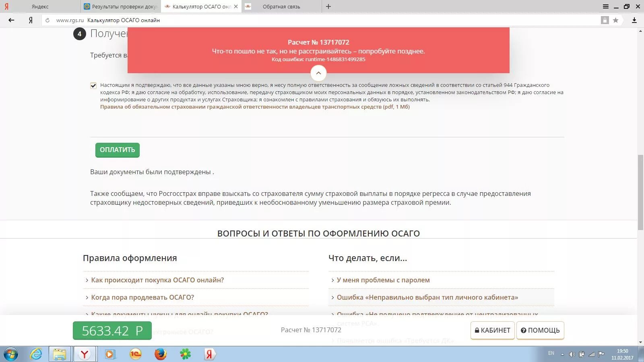Open the browser hamburger menu
This screenshot has width=644, height=362.
point(605,6)
